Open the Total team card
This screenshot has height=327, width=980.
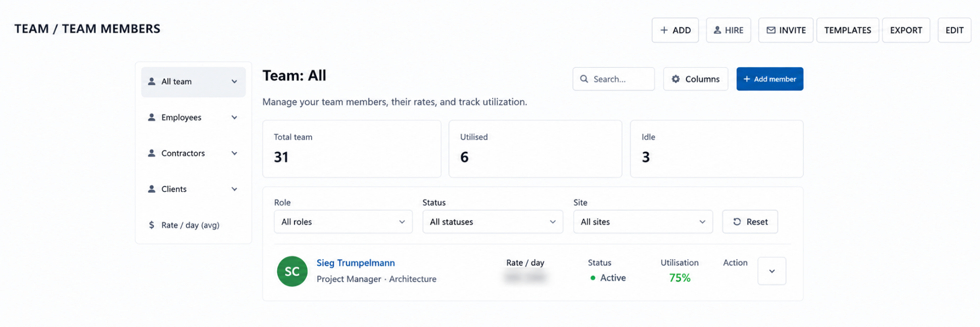click(351, 149)
